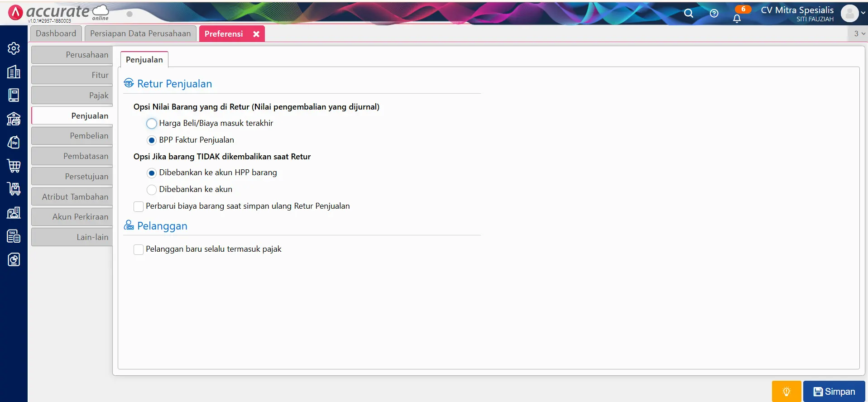The image size is (868, 402).
Task: Enable Pelanggan baru selalu termasuk pajak
Action: 139,249
